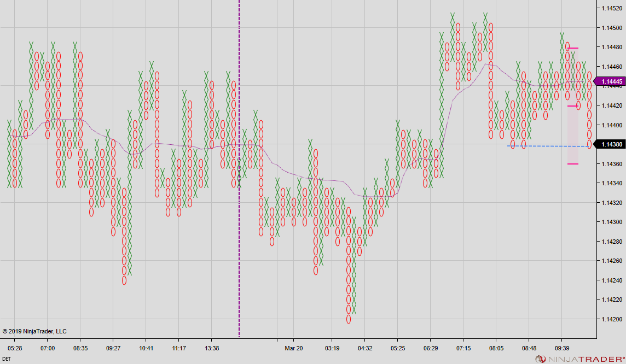Screen dimensions: 626x364
Task: Click the pink marker near 1.14480
Action: pos(573,48)
